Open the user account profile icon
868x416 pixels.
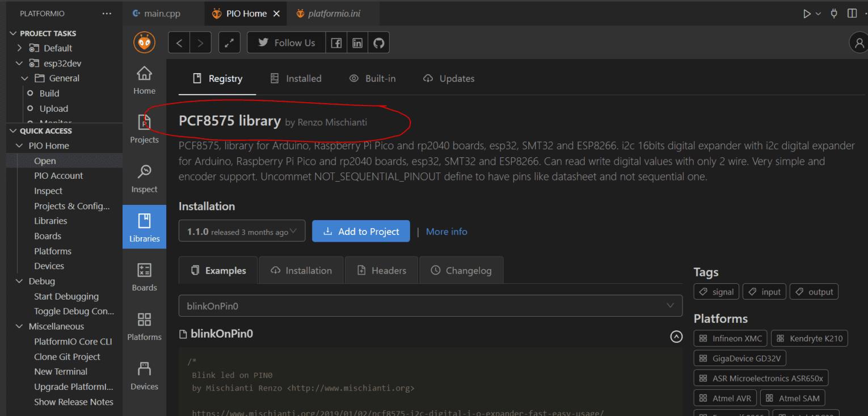point(858,43)
